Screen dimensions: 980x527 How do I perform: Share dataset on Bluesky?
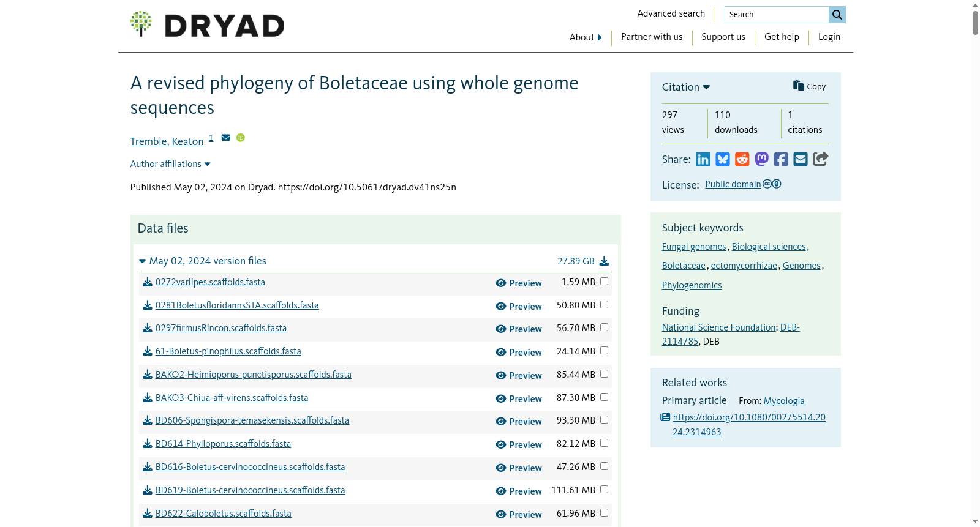pyautogui.click(x=723, y=160)
